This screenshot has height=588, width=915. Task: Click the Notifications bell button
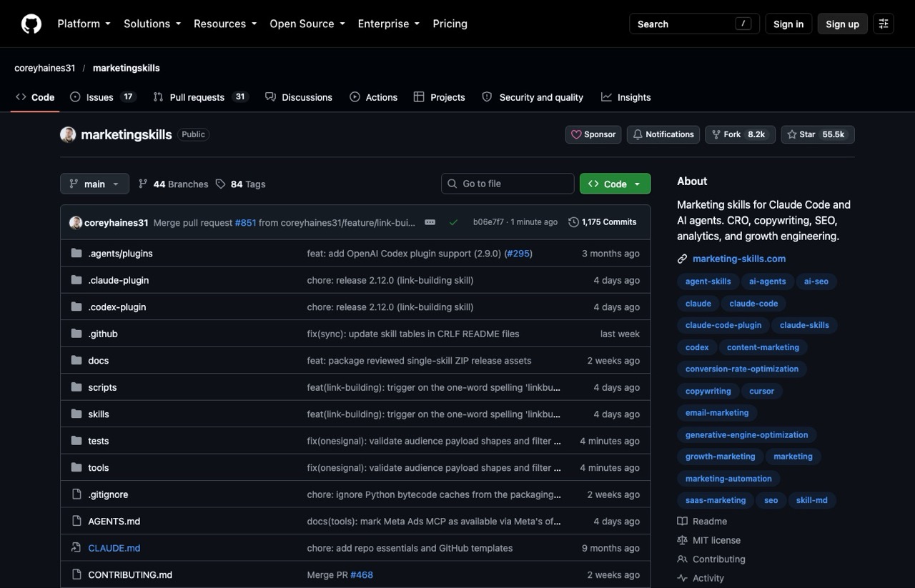tap(663, 134)
